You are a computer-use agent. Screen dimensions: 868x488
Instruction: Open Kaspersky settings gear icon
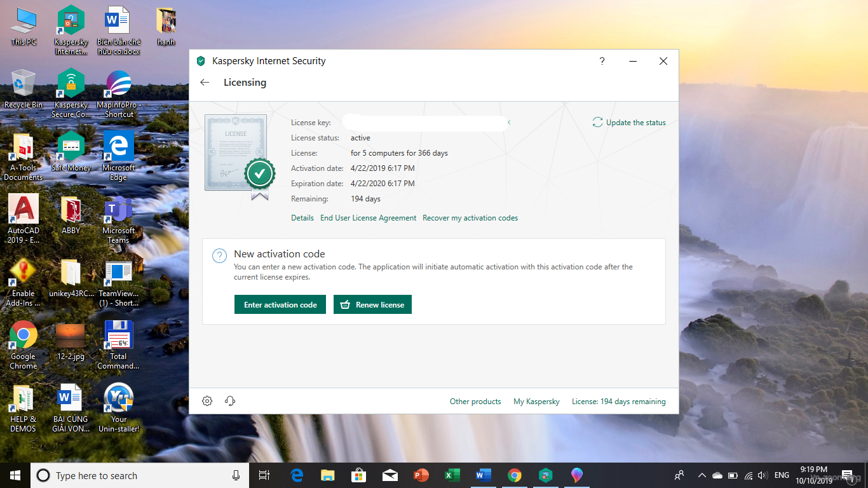207,401
